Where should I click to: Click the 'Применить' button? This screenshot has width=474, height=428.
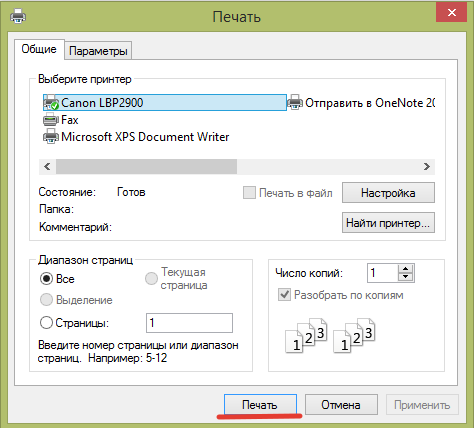tap(422, 405)
